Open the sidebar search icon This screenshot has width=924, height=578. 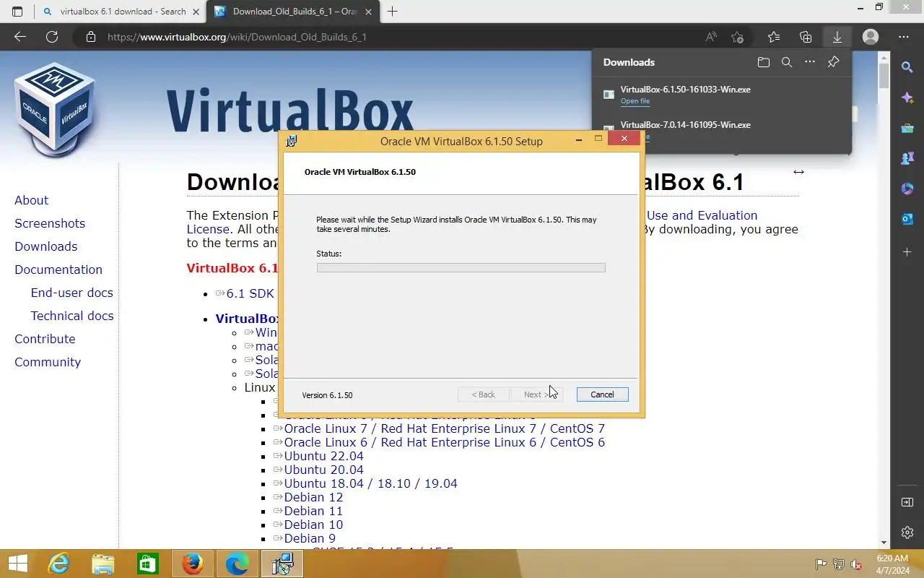[907, 67]
